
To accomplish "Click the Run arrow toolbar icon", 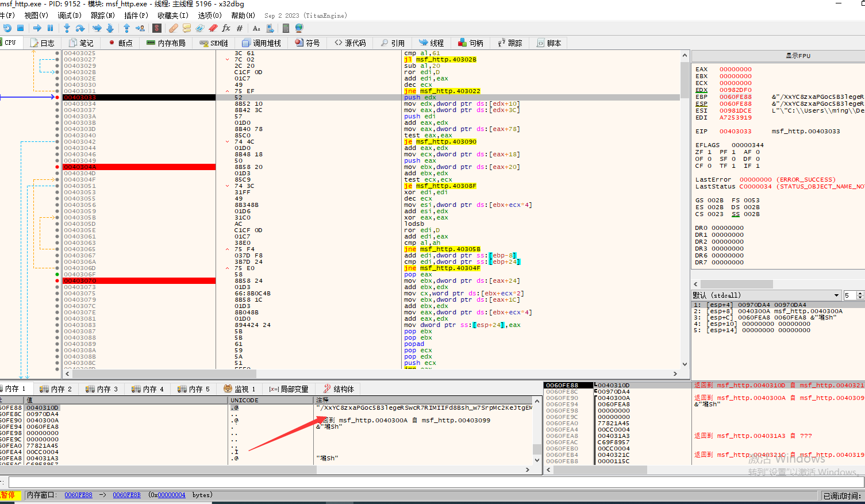I will click(37, 28).
